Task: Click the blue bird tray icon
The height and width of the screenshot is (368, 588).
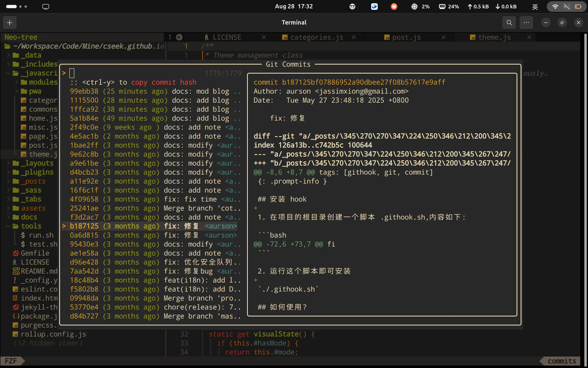Action: point(374,7)
